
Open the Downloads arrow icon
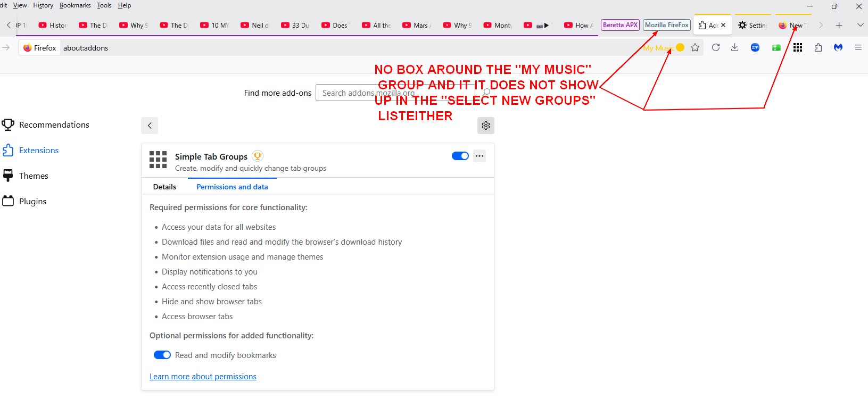tap(735, 48)
